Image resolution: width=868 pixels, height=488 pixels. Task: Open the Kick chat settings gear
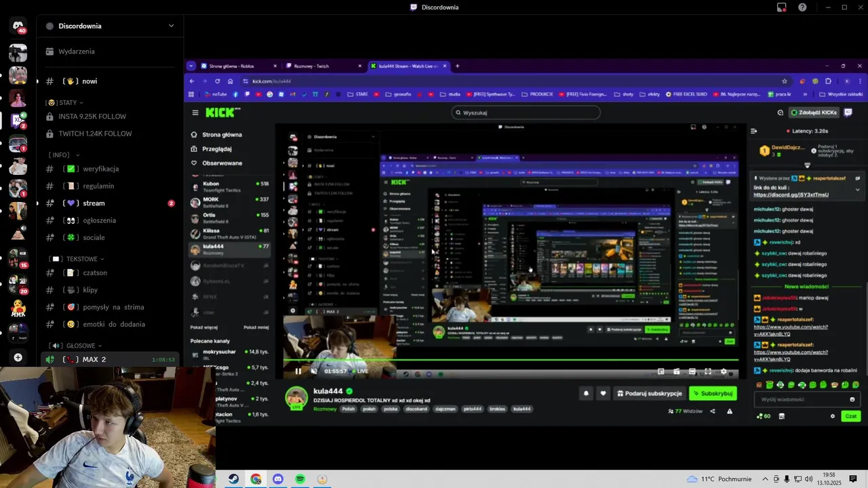[833, 416]
